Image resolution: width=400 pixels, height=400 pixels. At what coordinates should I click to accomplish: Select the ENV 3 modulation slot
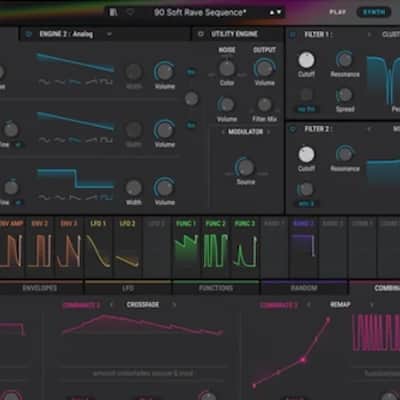pyautogui.click(x=69, y=247)
